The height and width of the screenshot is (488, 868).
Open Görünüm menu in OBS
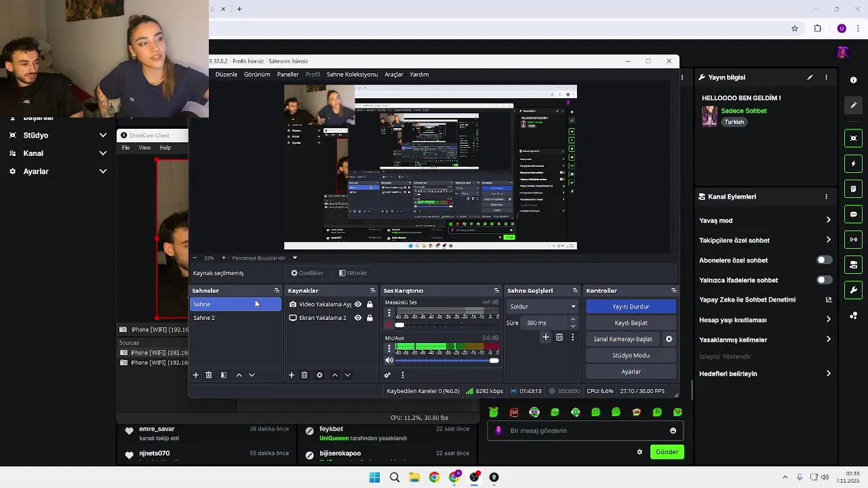point(257,75)
